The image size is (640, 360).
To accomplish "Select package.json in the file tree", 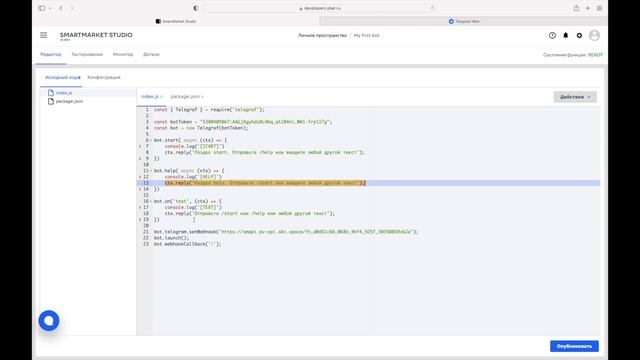I will [x=69, y=101].
